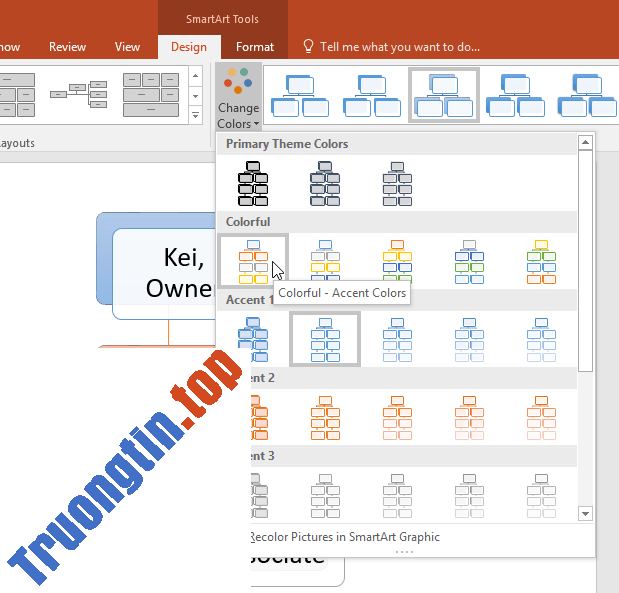619x593 pixels.
Task: Click the Tell me what you want to do box
Action: pos(400,47)
